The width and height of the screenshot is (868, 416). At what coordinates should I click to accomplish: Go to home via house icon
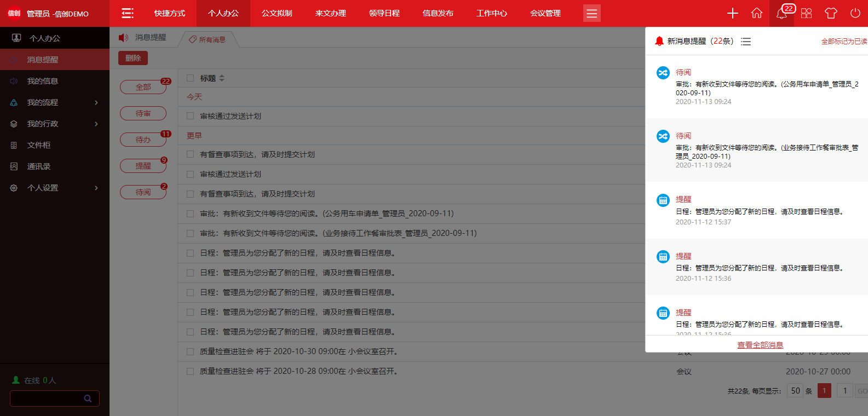pos(756,13)
